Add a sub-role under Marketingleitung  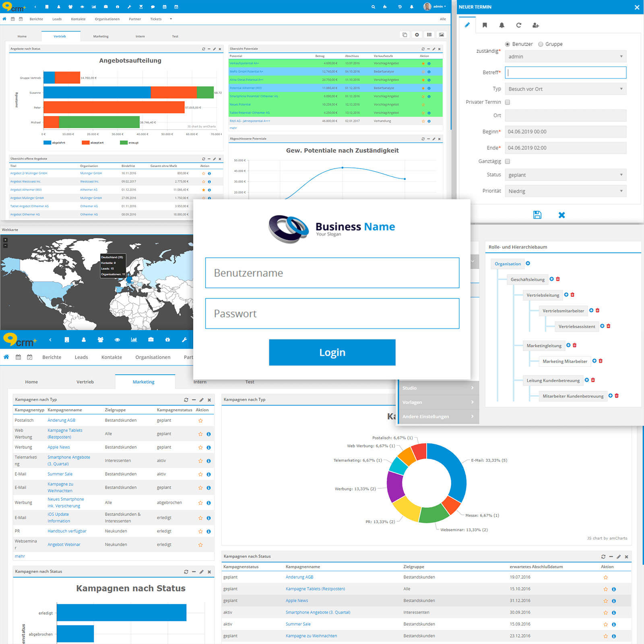pos(568,345)
